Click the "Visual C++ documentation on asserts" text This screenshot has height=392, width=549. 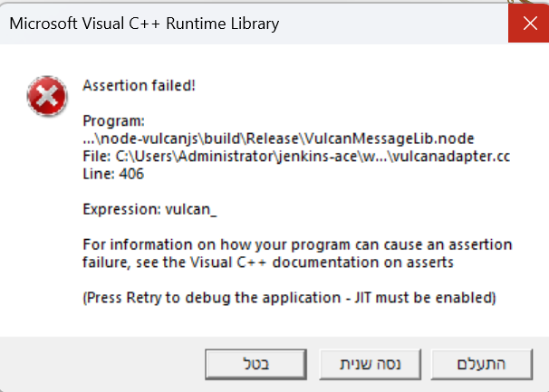tap(322, 263)
